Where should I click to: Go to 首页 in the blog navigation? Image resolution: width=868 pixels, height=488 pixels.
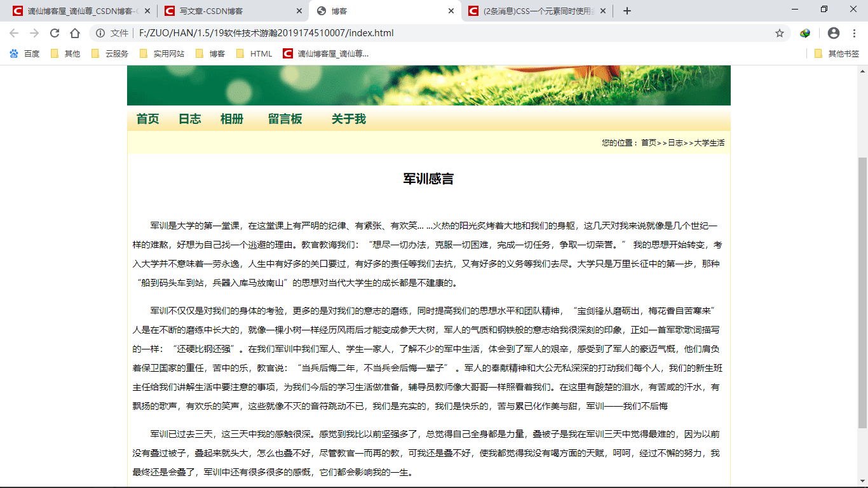click(x=147, y=119)
